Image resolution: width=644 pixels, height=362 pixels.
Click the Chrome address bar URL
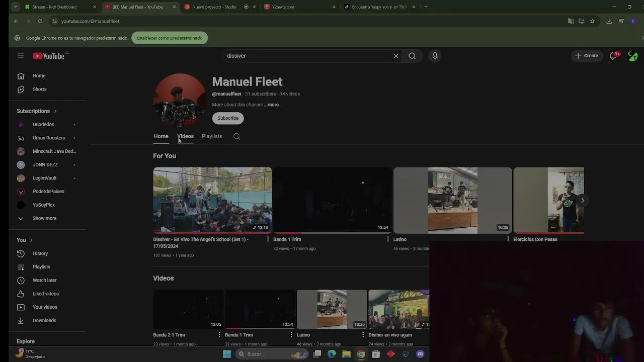pos(90,21)
